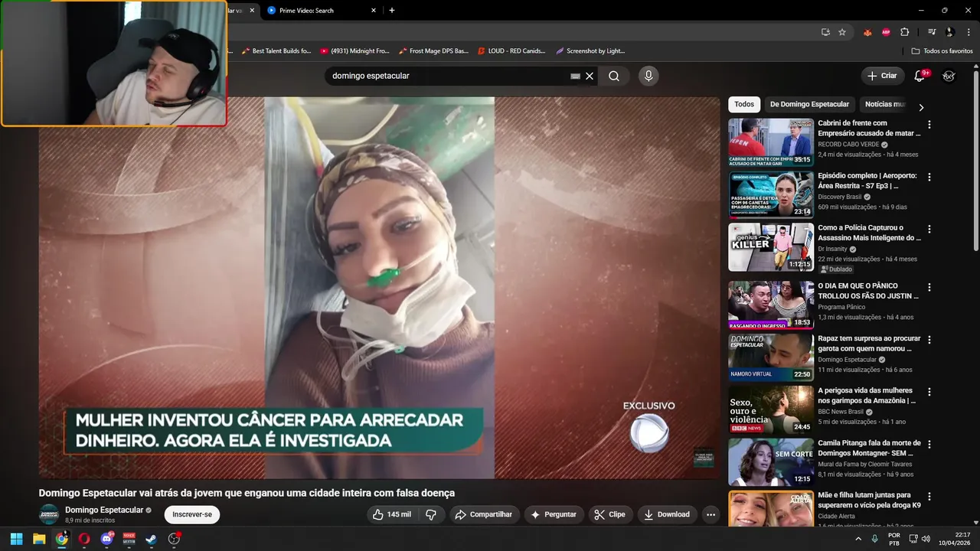This screenshot has height=551, width=980.
Task: Dislike the video with thumbs-down
Action: (x=431, y=514)
